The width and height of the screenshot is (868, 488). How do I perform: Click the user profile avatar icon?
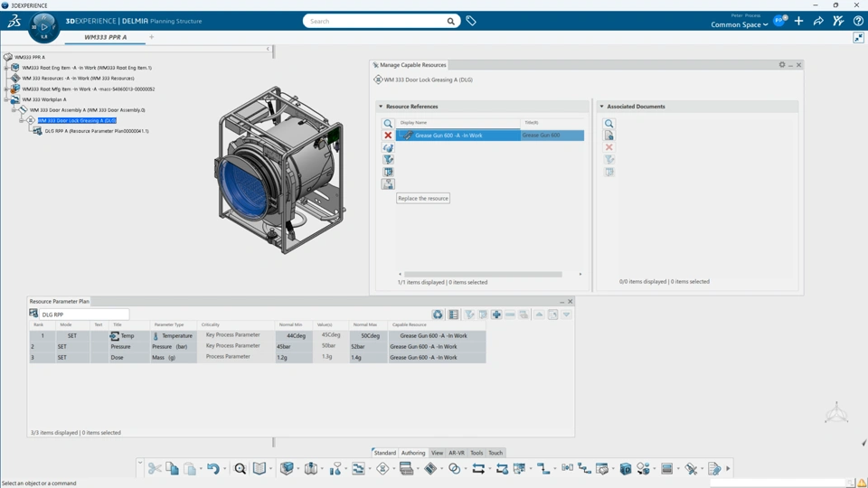pos(779,21)
